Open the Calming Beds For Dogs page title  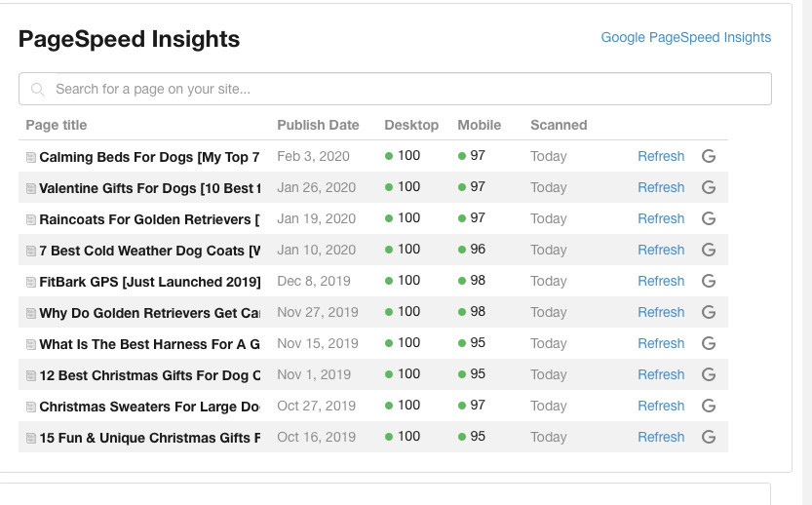(150, 157)
